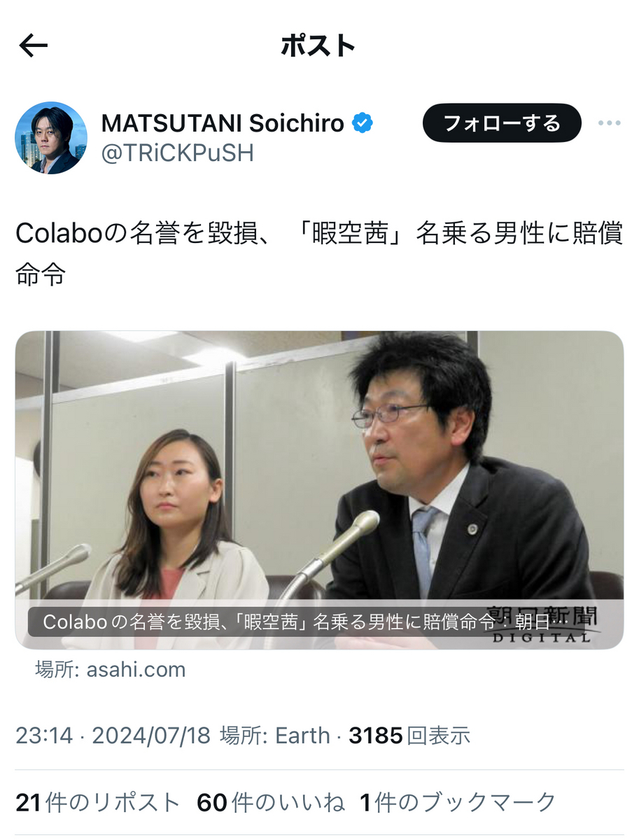Open the three-dot more options menu

click(609, 123)
